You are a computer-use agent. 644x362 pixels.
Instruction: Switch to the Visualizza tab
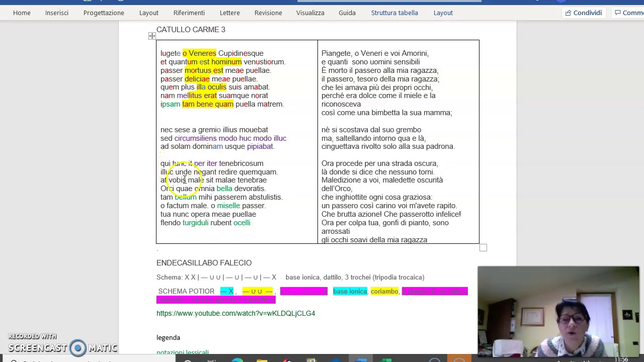click(x=310, y=13)
